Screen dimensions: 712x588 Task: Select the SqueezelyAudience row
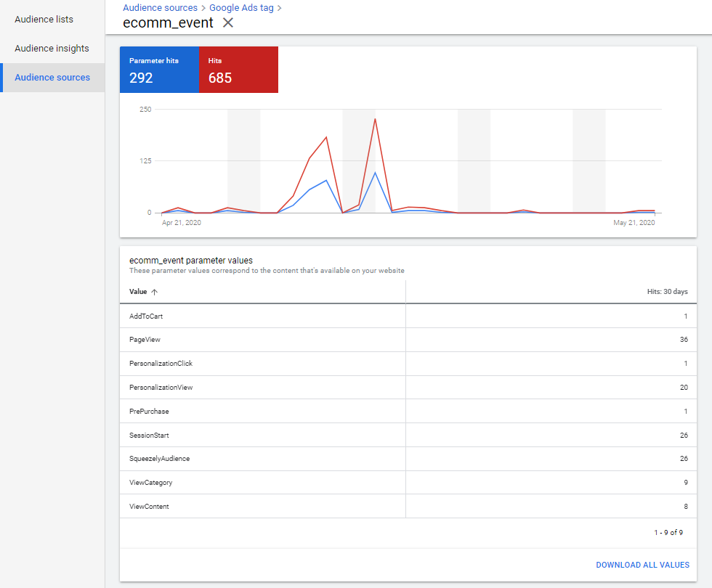[x=408, y=459]
